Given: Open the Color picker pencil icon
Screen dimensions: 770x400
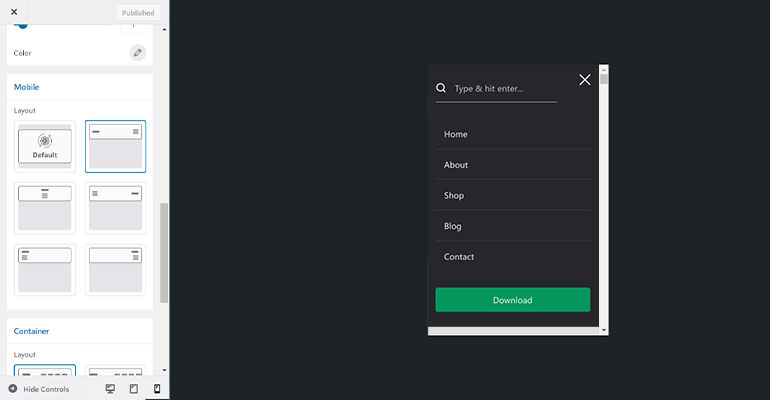Looking at the screenshot, I should 137,52.
